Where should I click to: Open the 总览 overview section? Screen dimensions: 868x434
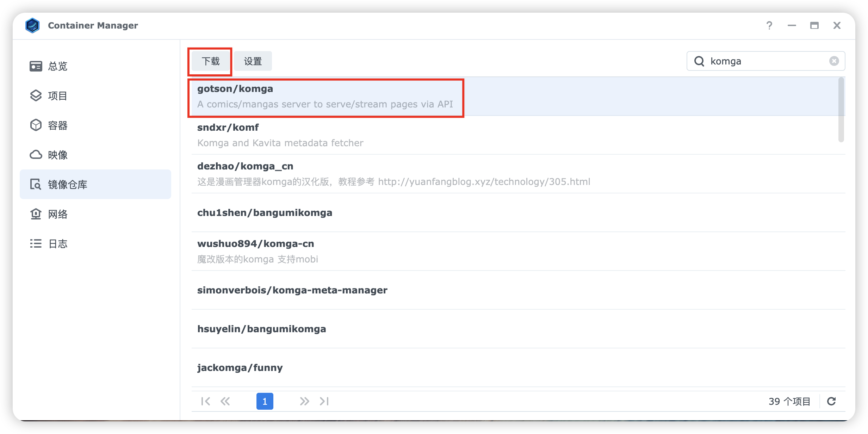(x=58, y=66)
